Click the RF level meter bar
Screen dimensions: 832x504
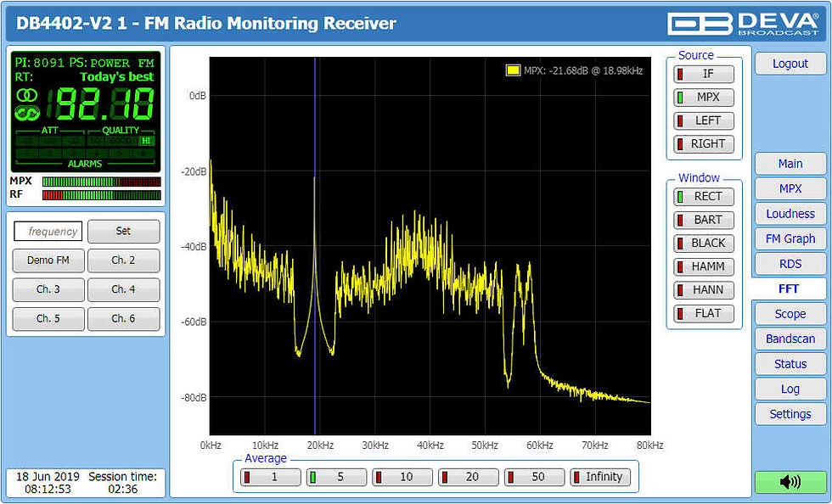(101, 194)
